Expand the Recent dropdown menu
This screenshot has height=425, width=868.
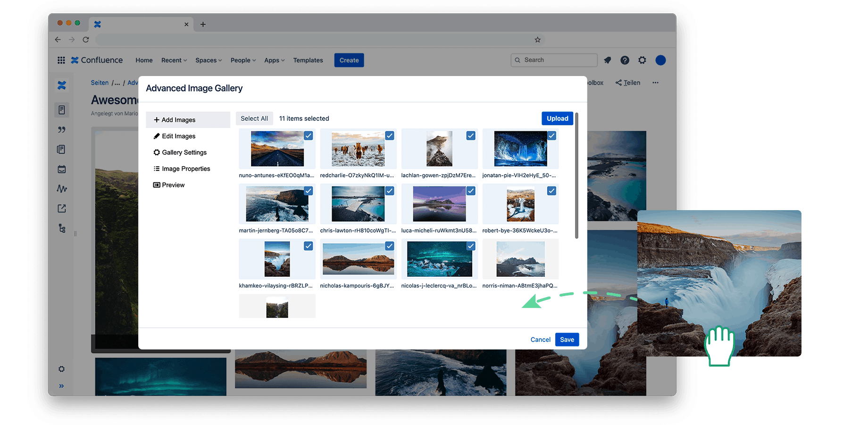(x=174, y=60)
